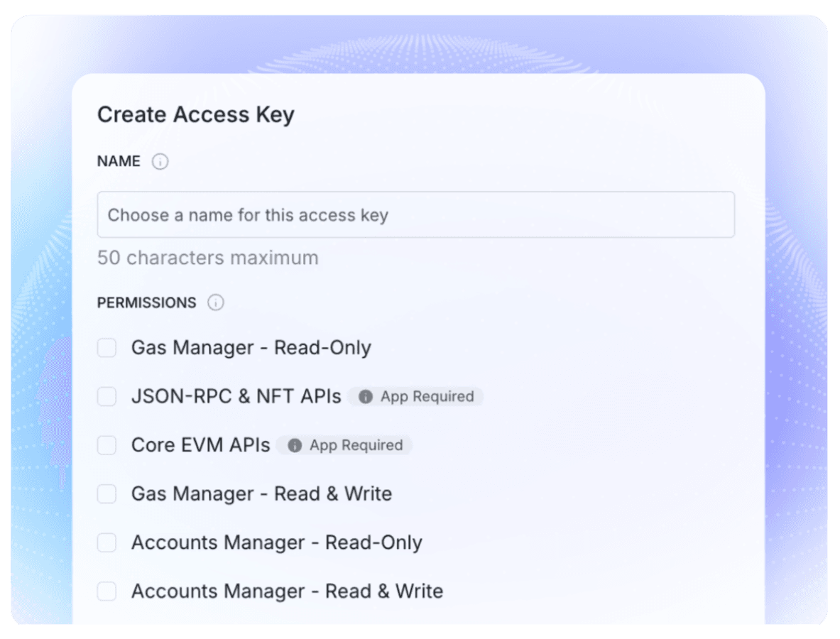Focus the access key name input field
840x639 pixels.
coord(415,214)
